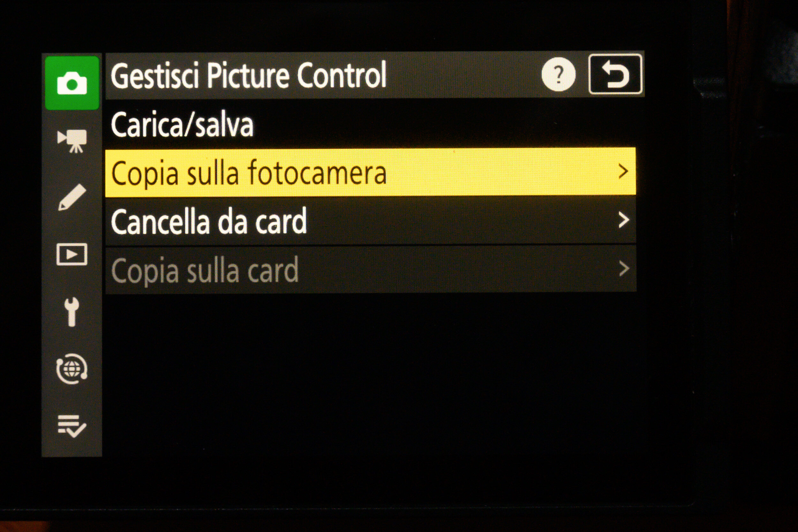The height and width of the screenshot is (532, 798).
Task: Select the Playback menu icon
Action: click(x=72, y=254)
